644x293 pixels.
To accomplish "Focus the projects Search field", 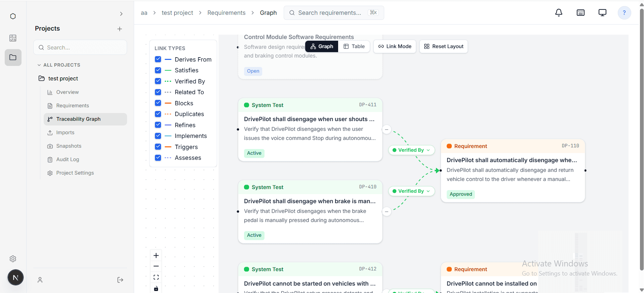I will pyautogui.click(x=80, y=47).
